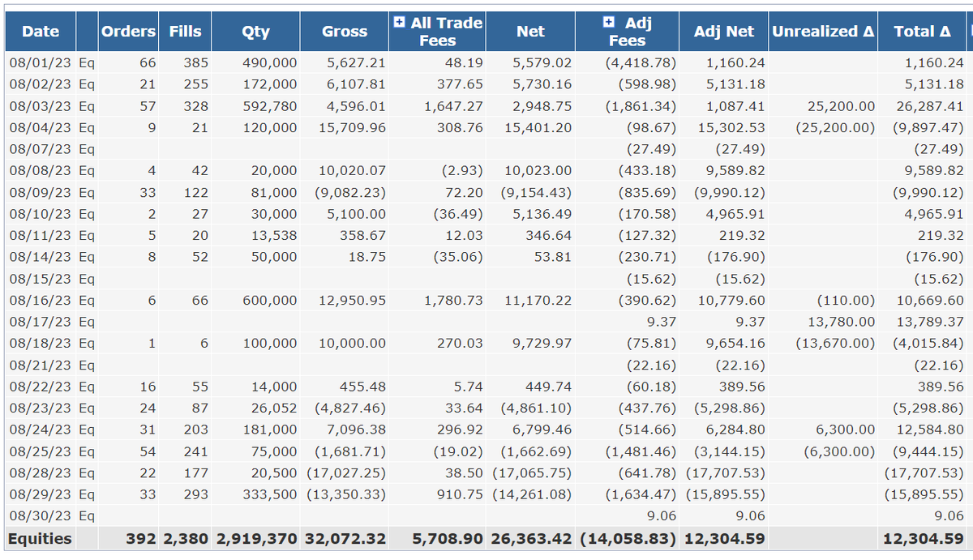Click quantity value 333,500

(x=270, y=494)
